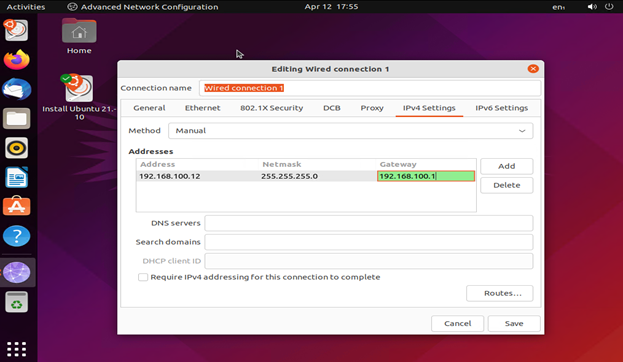Open the volume control in top bar
This screenshot has width=623, height=362.
pyautogui.click(x=592, y=7)
